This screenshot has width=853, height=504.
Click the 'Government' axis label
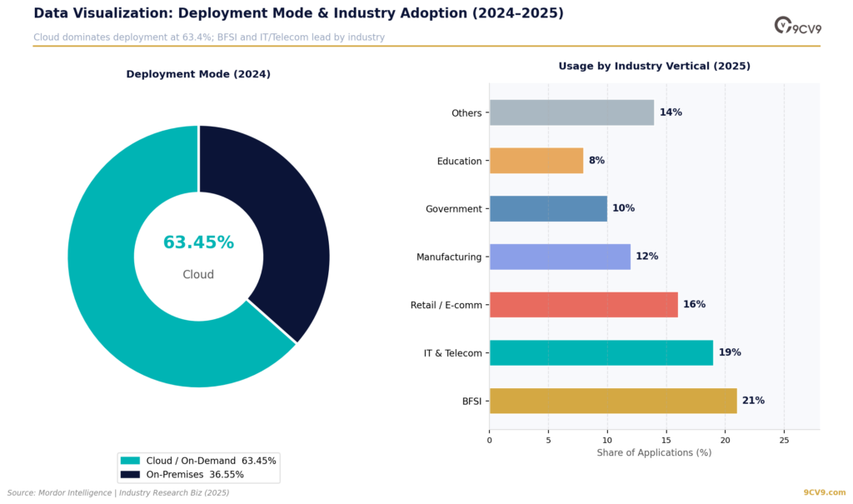(x=454, y=209)
